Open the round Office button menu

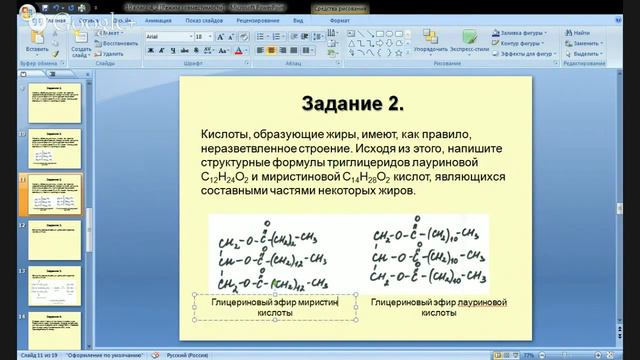coord(27,12)
